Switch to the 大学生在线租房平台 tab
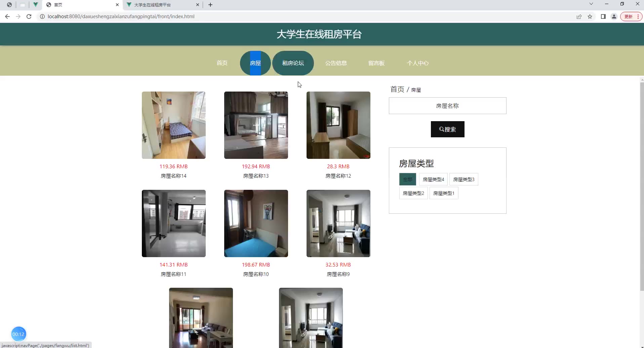The image size is (644, 348). (x=163, y=5)
